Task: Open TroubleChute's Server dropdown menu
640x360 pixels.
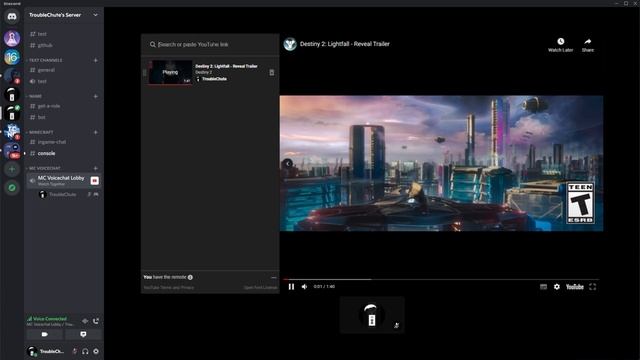Action: (64, 15)
